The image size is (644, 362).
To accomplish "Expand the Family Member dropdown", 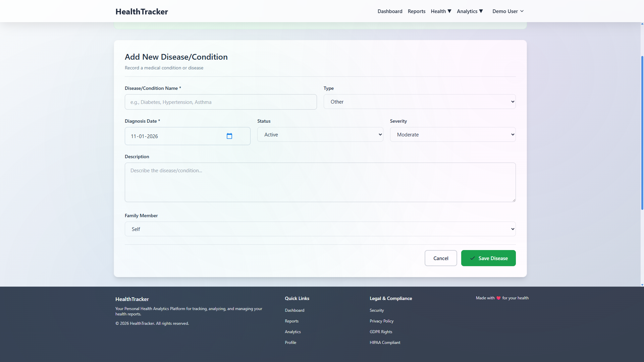I will (320, 229).
